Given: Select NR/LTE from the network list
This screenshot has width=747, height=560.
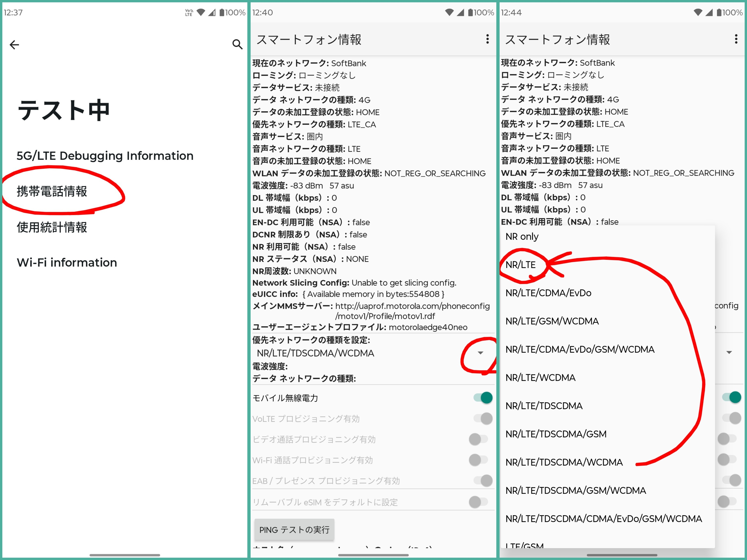Looking at the screenshot, I should coord(520,265).
